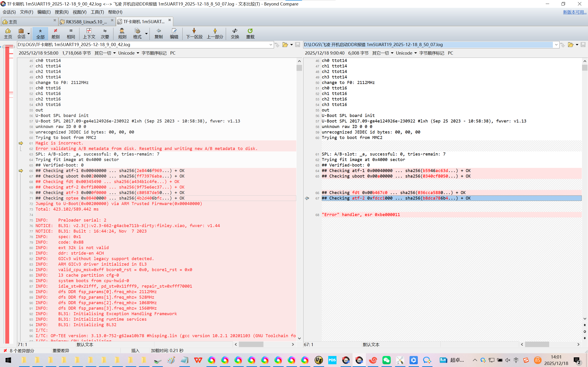Open the Rules (规则) icon
588x367 pixels.
(122, 31)
